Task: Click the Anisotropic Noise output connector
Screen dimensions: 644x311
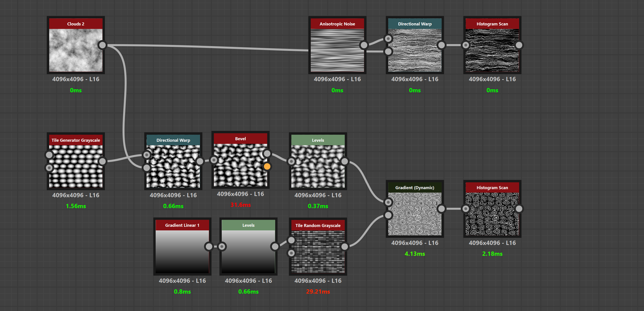Action: 364,45
